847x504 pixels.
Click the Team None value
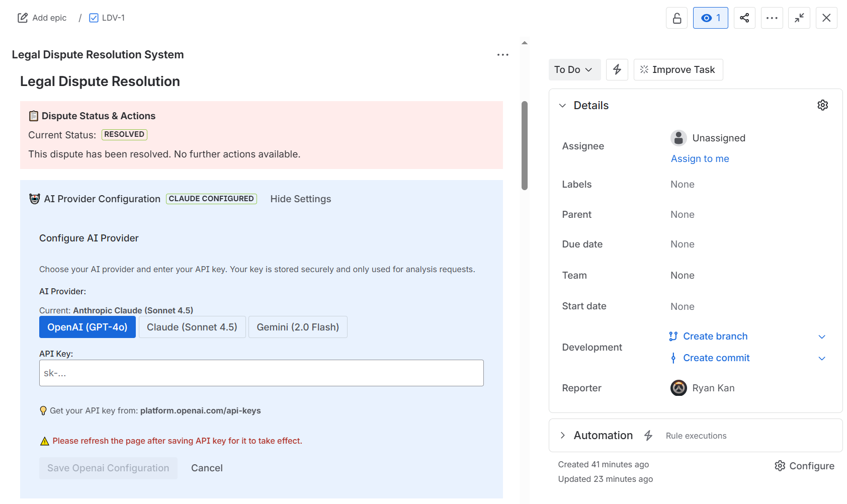[683, 276]
